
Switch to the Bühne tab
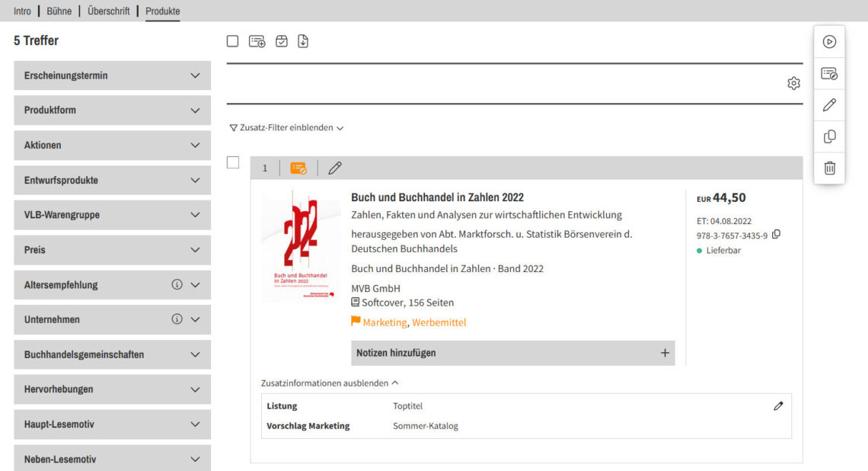59,11
